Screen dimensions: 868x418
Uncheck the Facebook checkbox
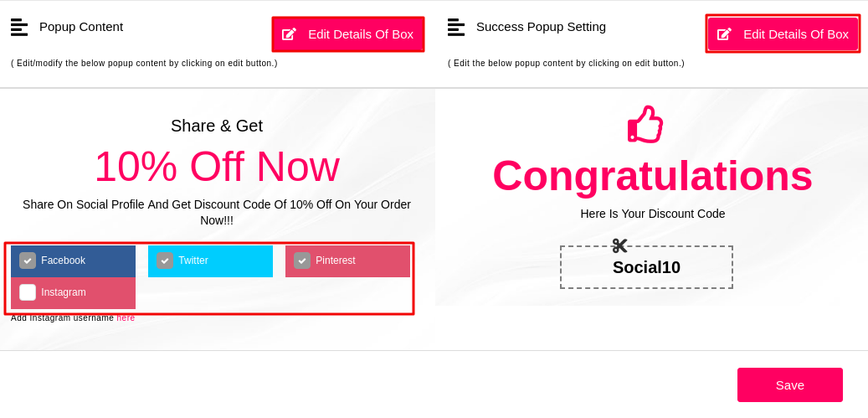(x=28, y=261)
